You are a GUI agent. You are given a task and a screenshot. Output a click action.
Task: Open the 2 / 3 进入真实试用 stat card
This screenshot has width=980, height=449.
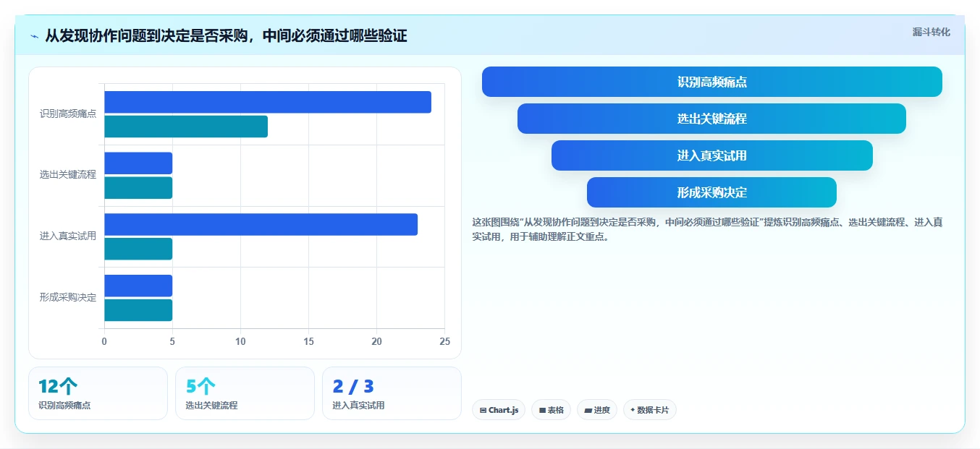[x=392, y=393]
